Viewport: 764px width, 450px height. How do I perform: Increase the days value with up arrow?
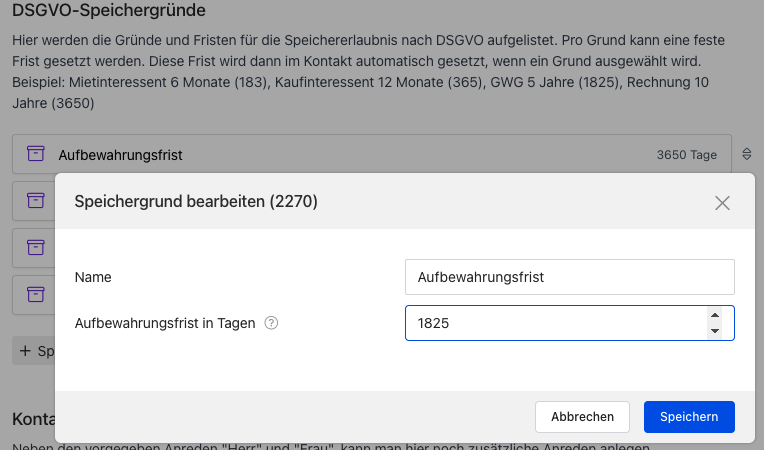(714, 316)
